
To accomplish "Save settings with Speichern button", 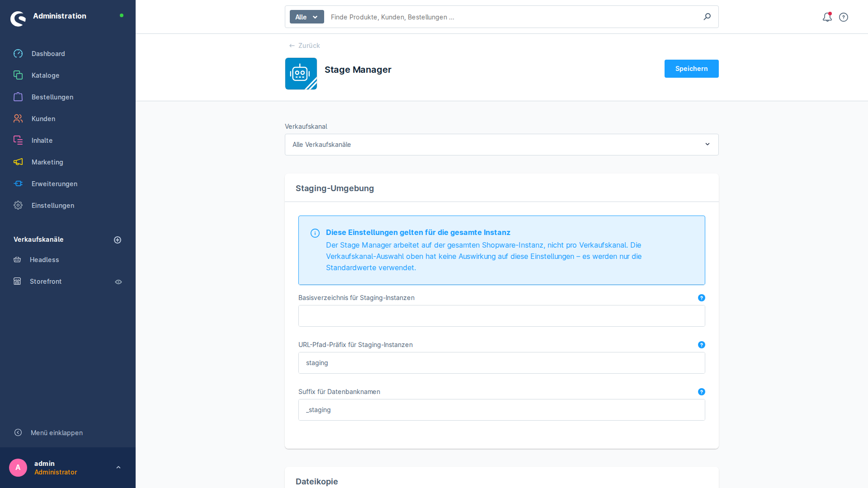I will click(x=691, y=69).
